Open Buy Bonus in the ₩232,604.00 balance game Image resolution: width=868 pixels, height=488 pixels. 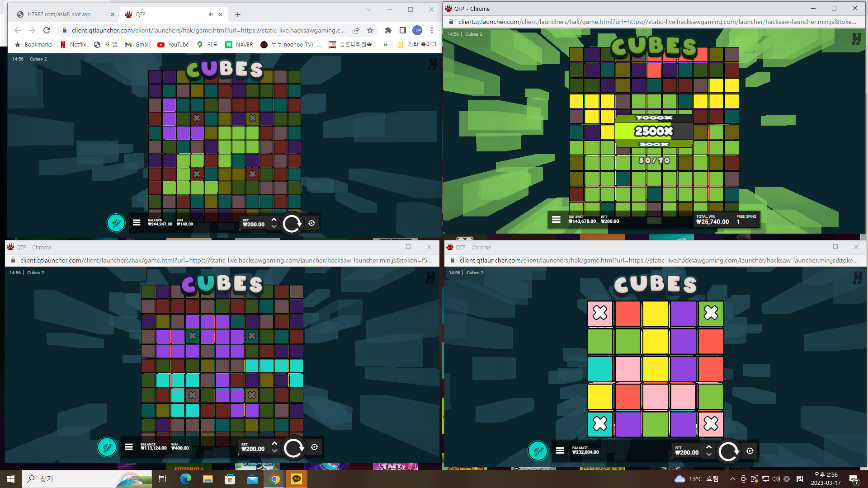click(x=538, y=450)
